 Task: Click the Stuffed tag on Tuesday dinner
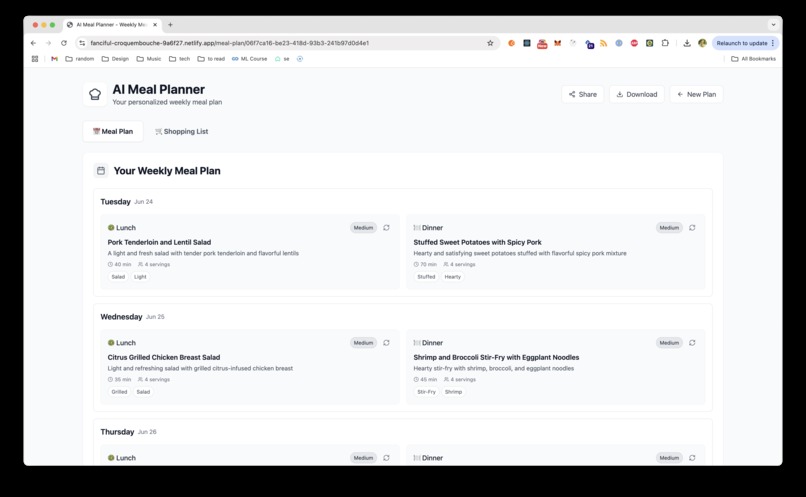point(426,277)
